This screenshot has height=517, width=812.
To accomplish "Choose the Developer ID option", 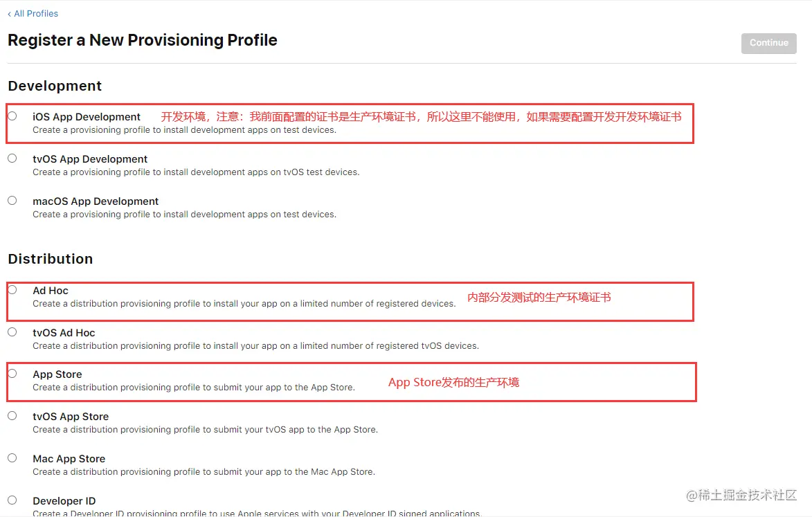I will (x=12, y=499).
